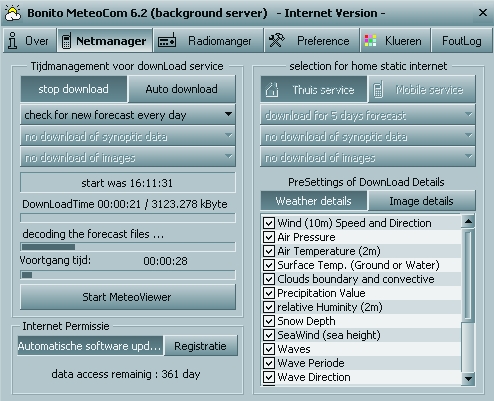The width and height of the screenshot is (494, 401).
Task: Click weather details list scroll up arrow
Action: (x=468, y=221)
